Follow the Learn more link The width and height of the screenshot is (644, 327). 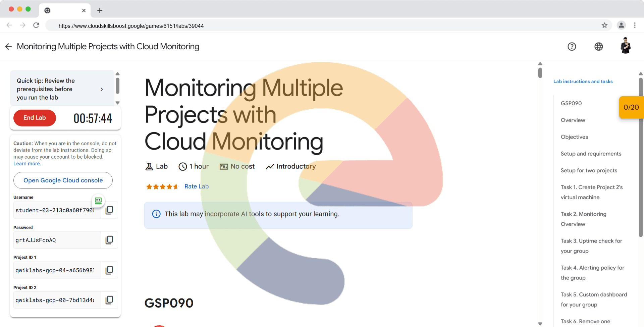coord(27,164)
